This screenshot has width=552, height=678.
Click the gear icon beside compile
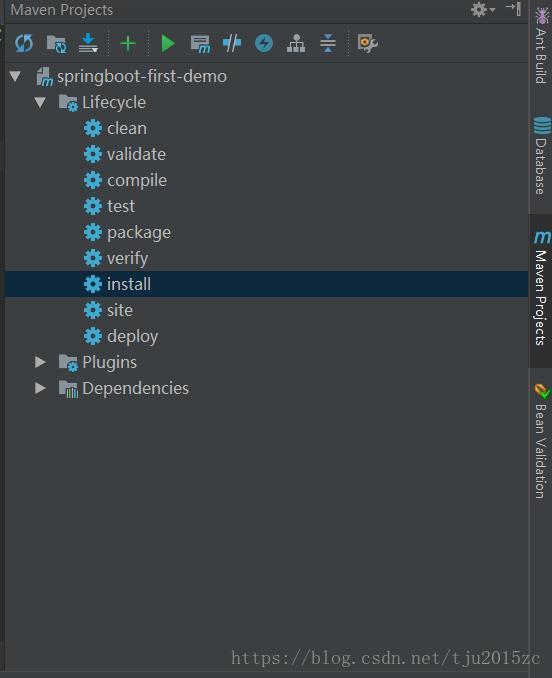pyautogui.click(x=93, y=180)
